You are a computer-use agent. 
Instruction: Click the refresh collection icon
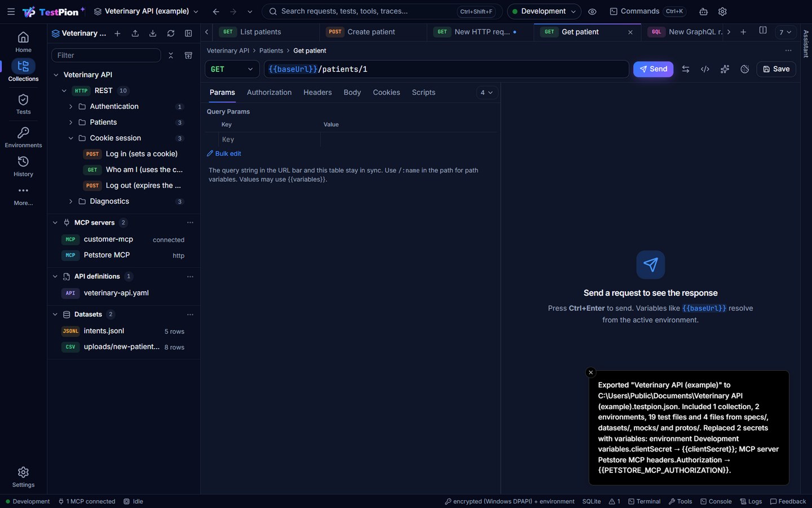click(x=171, y=33)
